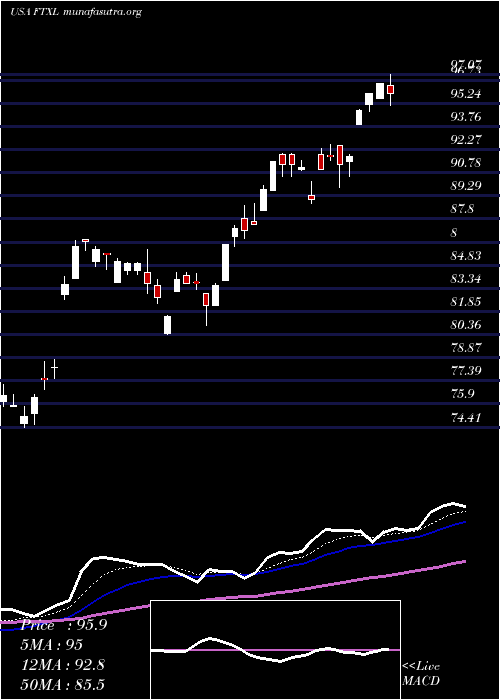Click inside the MACD inset chart box
The width and height of the screenshot is (500, 700).
click(275, 650)
